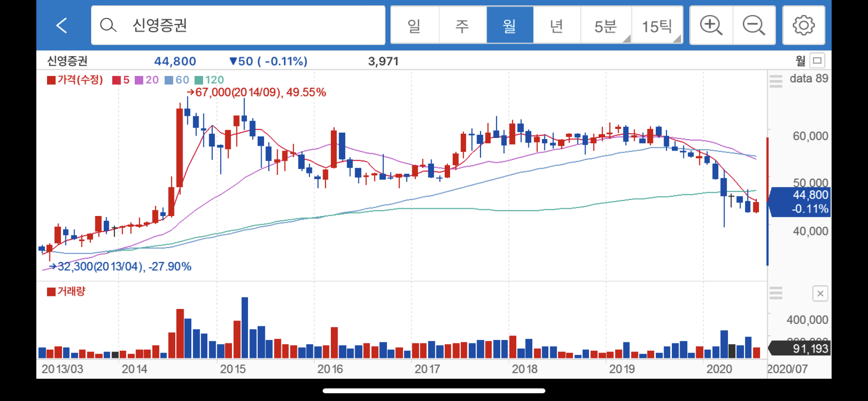Tap the 신영증권 stock name label
The height and width of the screenshot is (401, 868).
(67, 61)
